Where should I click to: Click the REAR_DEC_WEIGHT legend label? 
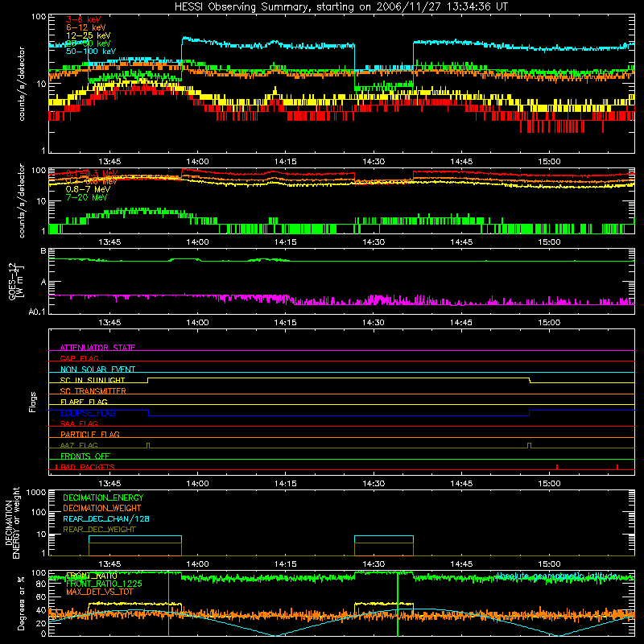point(99,530)
